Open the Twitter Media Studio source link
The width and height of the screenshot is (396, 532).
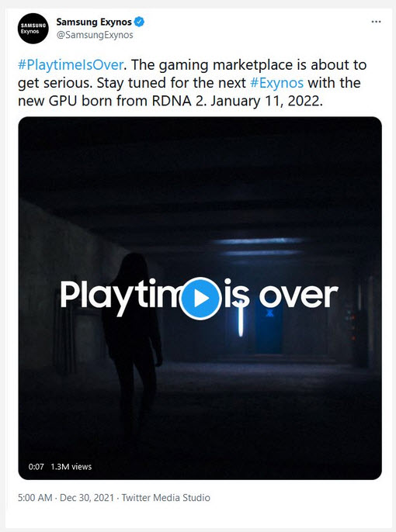click(x=165, y=498)
